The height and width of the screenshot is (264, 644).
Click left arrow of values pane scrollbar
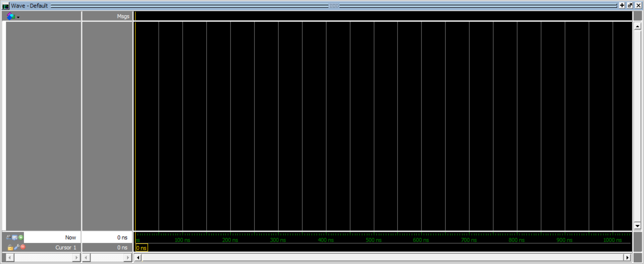tap(86, 258)
